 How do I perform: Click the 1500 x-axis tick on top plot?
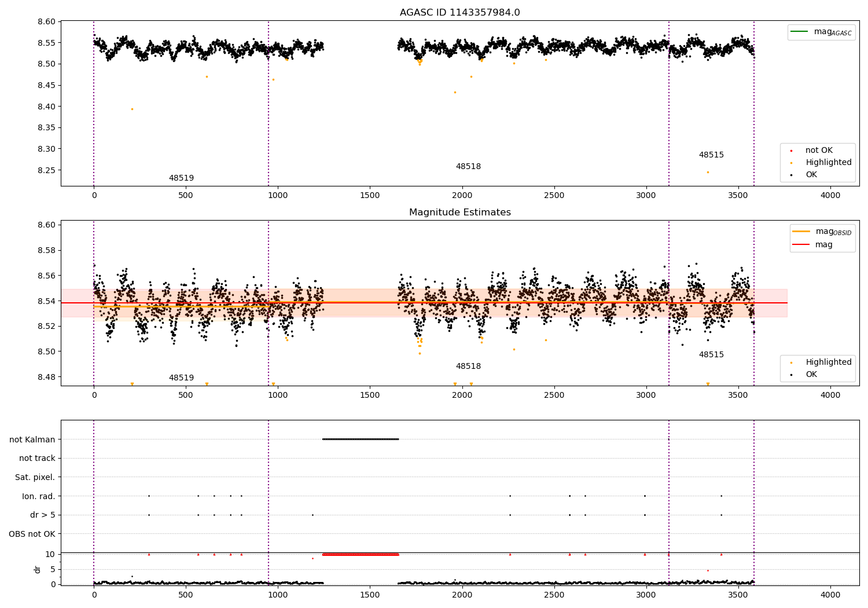coord(370,196)
